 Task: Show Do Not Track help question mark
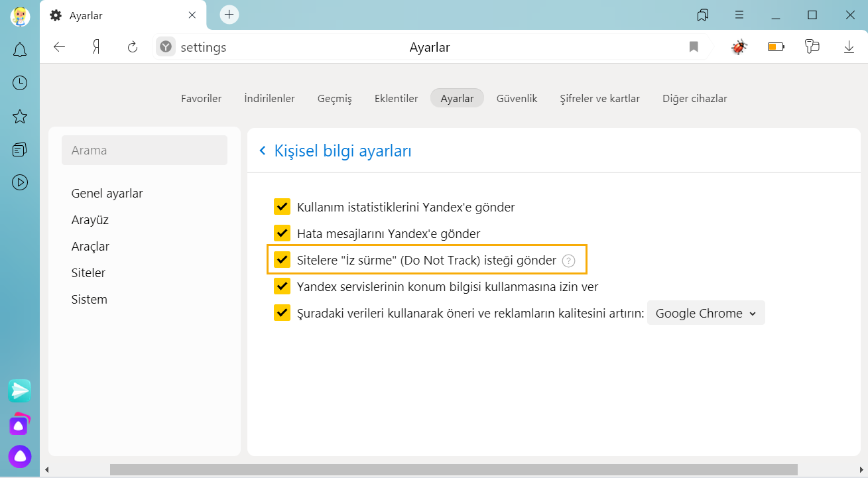tap(569, 261)
